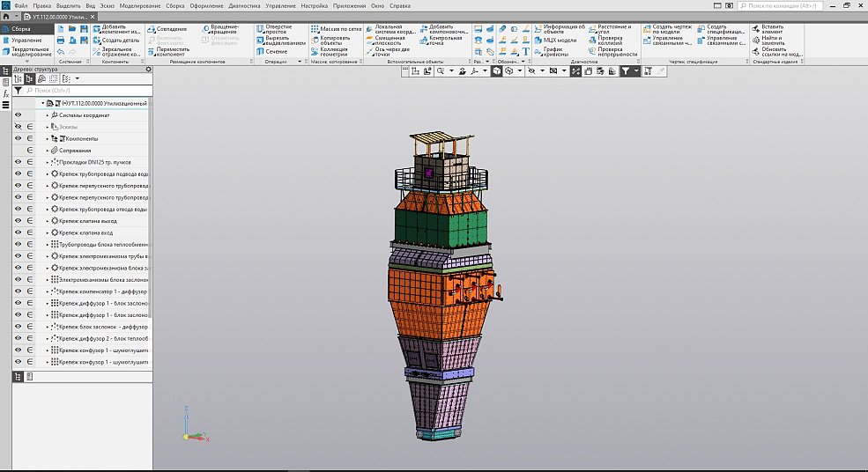Toggle visibility of Крепеж клапана вход
This screenshot has height=472, width=868.
pos(18,232)
